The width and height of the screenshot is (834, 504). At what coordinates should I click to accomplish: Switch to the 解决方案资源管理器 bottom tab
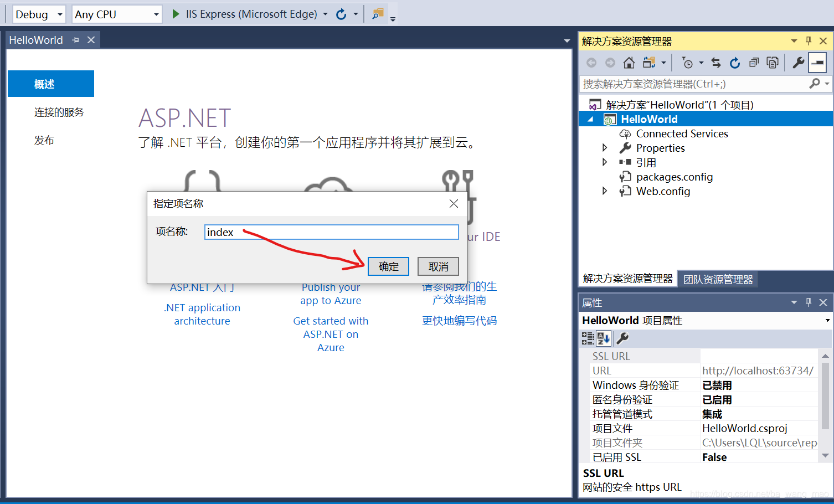pyautogui.click(x=627, y=279)
